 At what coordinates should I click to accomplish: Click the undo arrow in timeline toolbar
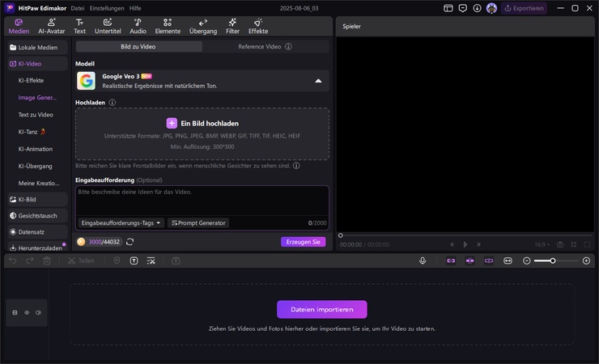[x=13, y=261]
